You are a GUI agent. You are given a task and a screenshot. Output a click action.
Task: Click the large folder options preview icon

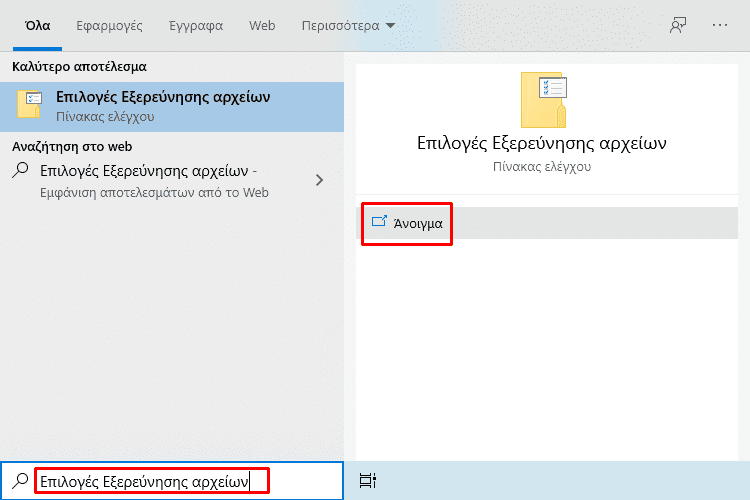coord(544,100)
